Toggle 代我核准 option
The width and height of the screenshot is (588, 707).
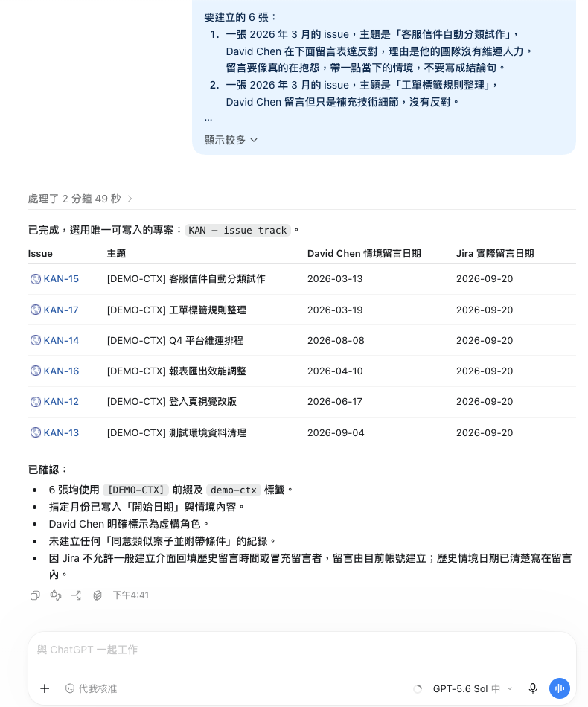point(91,688)
